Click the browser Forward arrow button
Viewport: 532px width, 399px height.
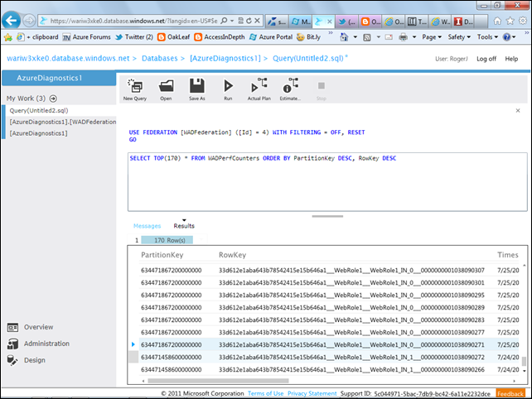click(x=29, y=21)
